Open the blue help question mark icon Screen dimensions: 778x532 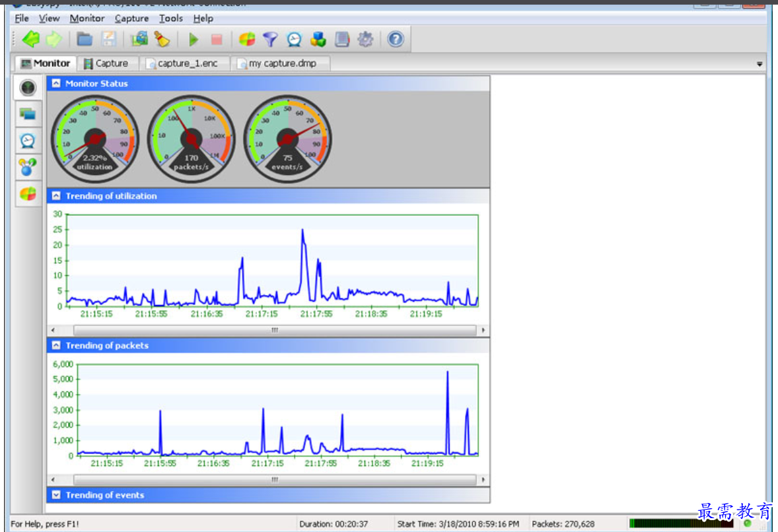[395, 40]
